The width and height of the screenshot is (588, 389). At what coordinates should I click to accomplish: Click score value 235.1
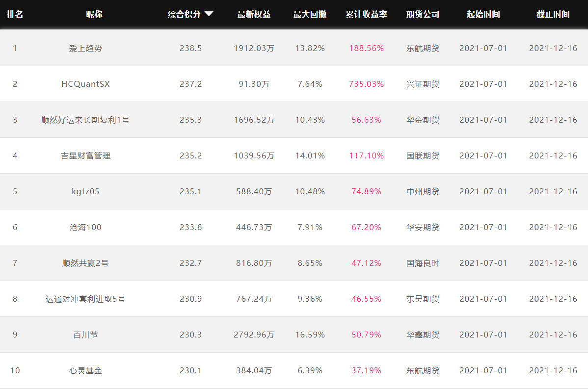point(190,191)
